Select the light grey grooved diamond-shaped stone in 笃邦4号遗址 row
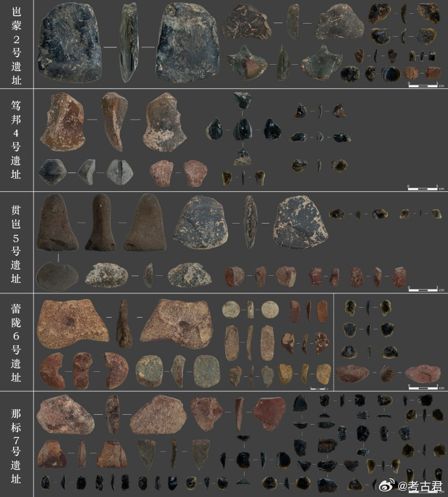This screenshot has width=448, height=497. pos(119,172)
